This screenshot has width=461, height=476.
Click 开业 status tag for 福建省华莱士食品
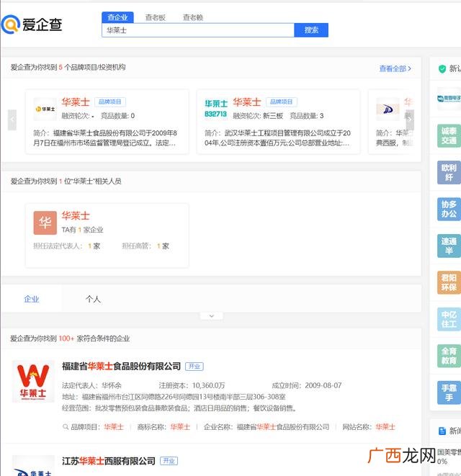[194, 367]
